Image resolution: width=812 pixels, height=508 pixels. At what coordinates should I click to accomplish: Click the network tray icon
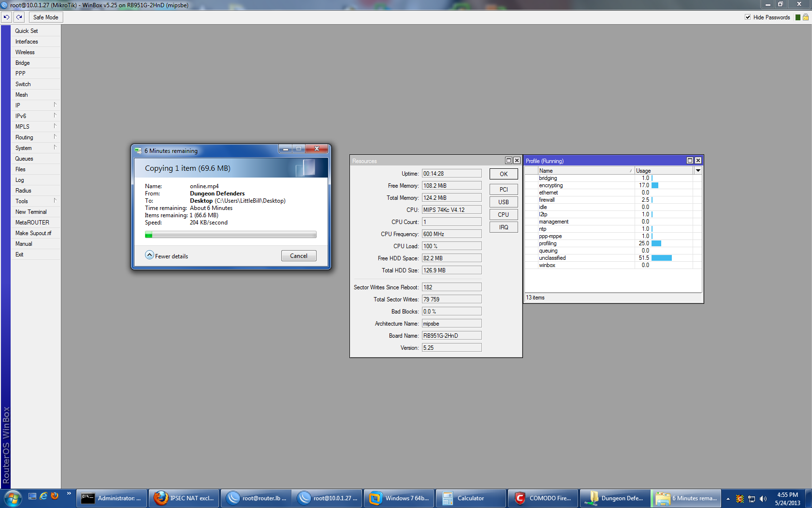[x=752, y=499]
